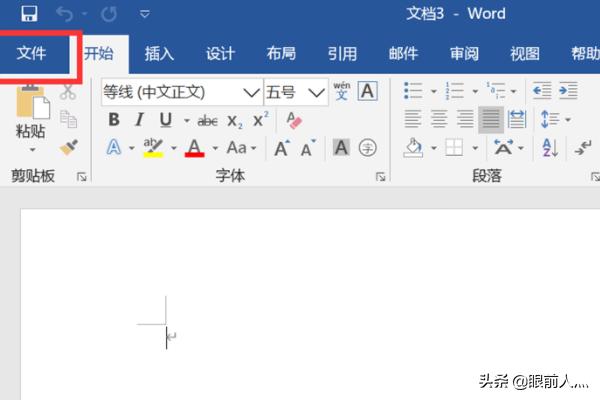
Task: Click the character border A icon
Action: pyautogui.click(x=368, y=91)
